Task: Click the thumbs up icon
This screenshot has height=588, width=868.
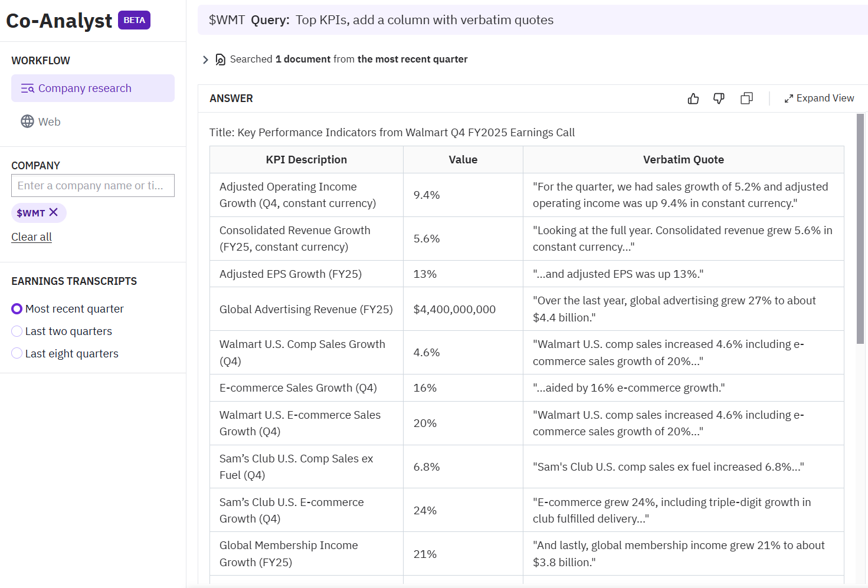Action: point(693,98)
